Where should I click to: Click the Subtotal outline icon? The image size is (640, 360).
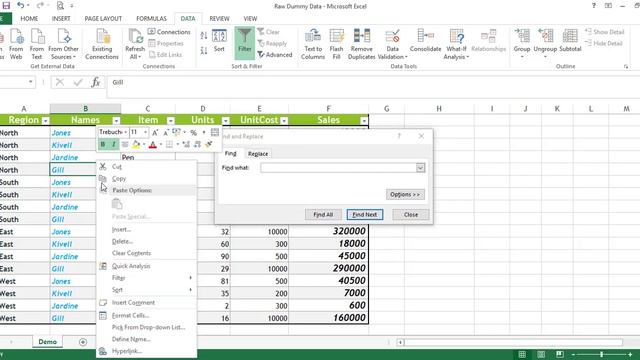point(570,40)
